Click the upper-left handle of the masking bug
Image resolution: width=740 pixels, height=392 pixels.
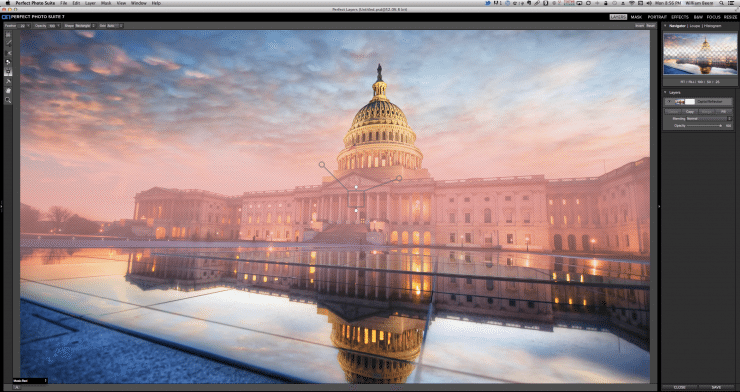321,165
